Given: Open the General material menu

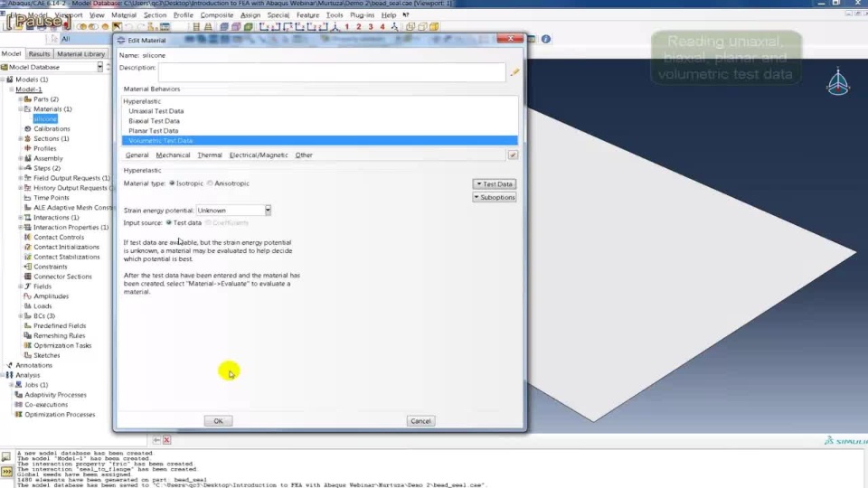Looking at the screenshot, I should tap(137, 155).
